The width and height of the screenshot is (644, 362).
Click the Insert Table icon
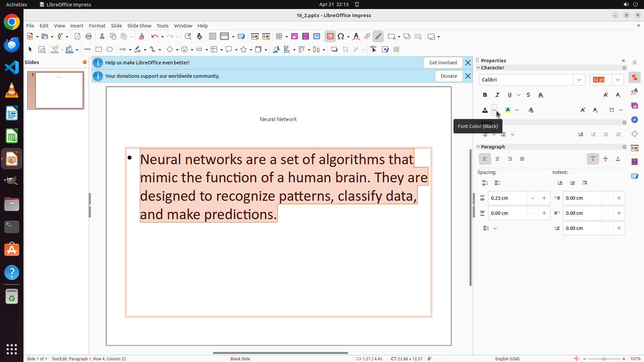[279, 37]
